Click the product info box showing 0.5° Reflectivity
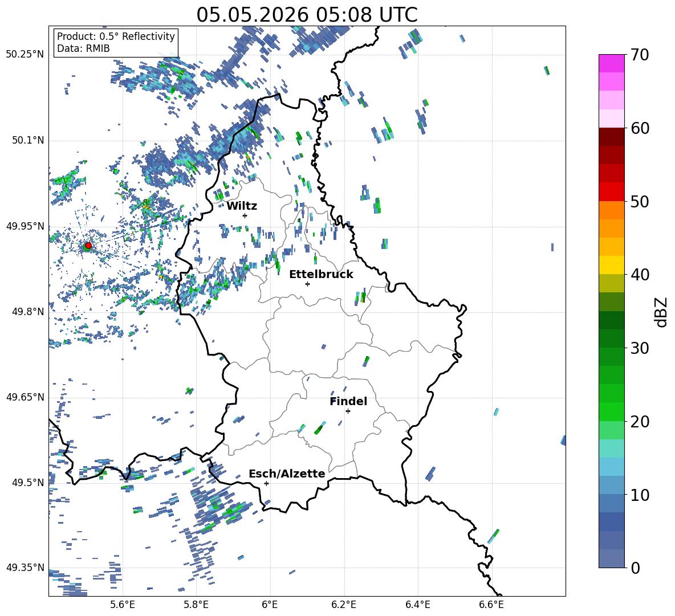The image size is (675, 616). point(116,42)
